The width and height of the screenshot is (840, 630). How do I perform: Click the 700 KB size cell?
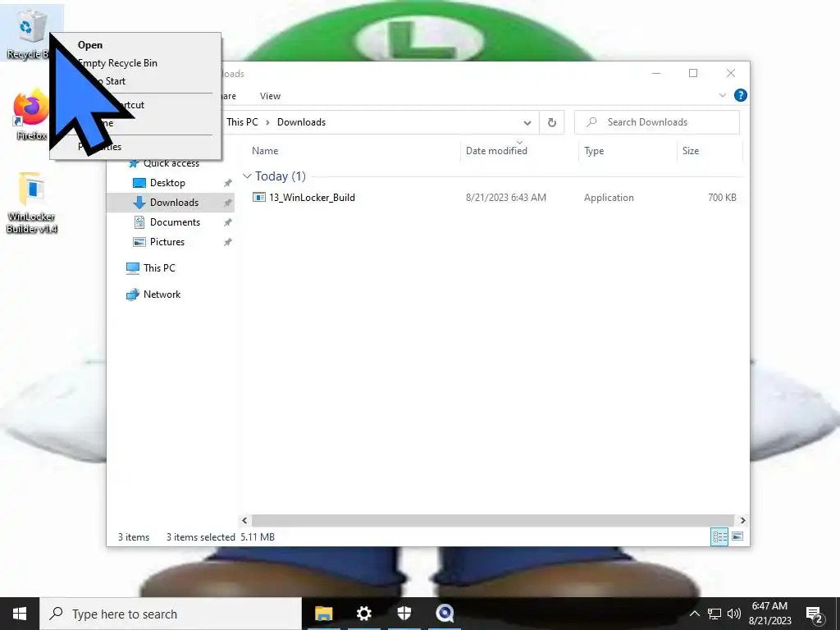click(x=722, y=198)
